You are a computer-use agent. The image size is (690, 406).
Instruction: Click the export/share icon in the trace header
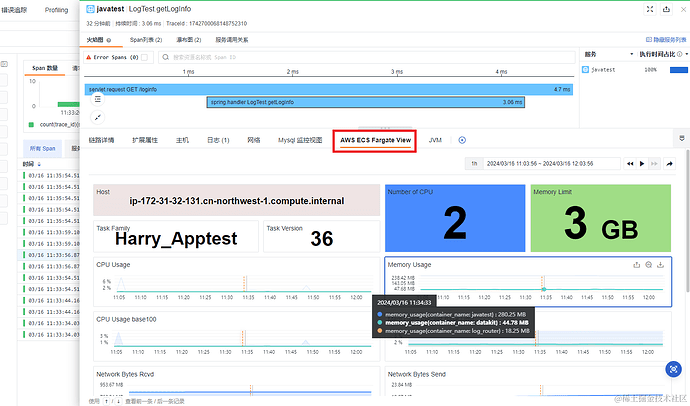coord(666,9)
